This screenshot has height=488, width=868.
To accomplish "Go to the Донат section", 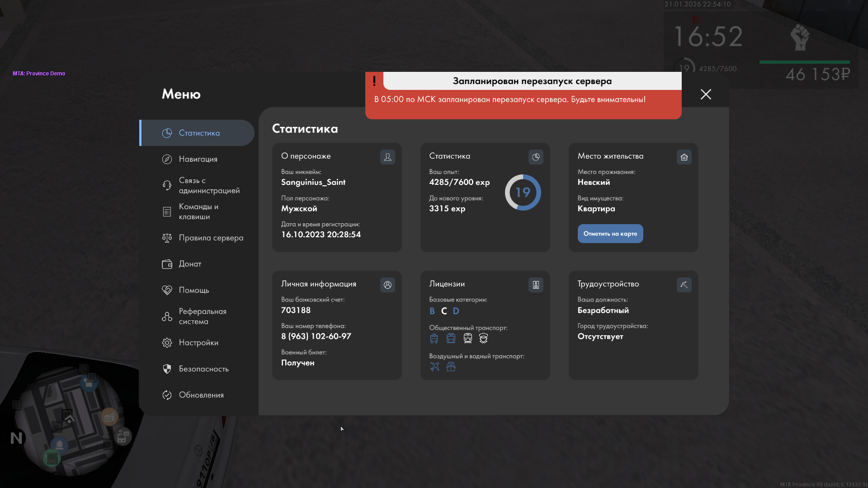I will (x=190, y=264).
